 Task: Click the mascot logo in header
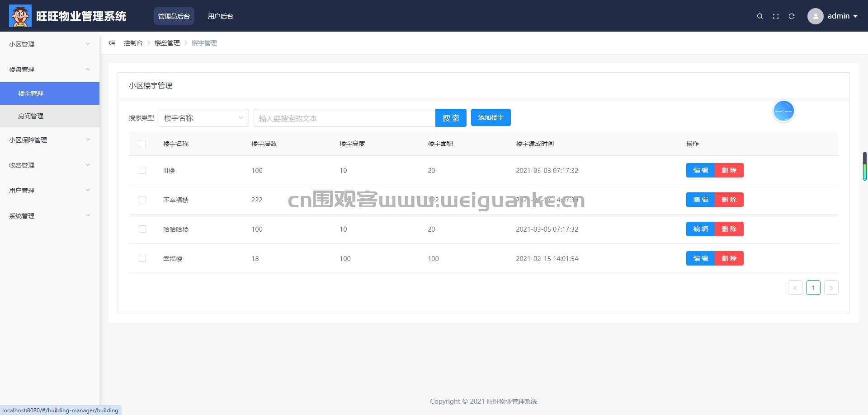click(x=20, y=16)
